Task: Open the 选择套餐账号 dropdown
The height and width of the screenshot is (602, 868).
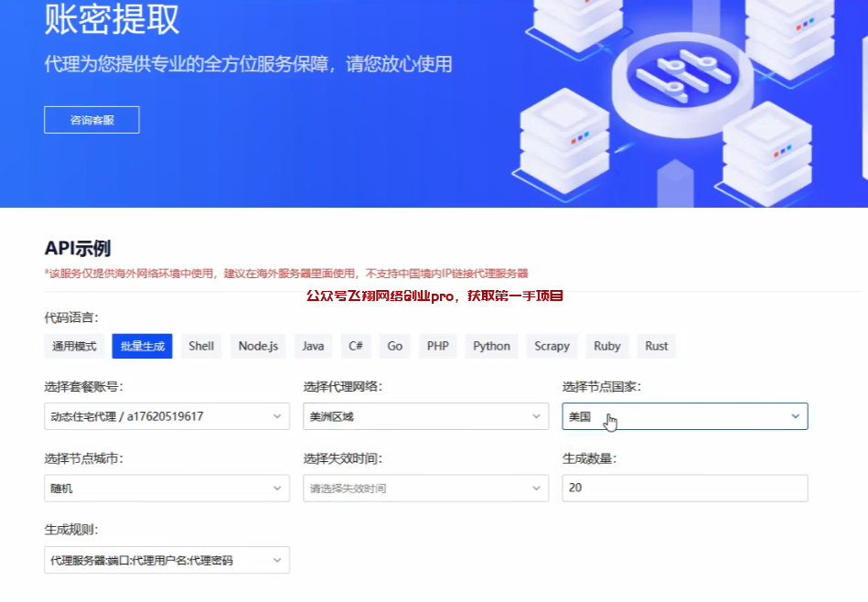Action: (166, 416)
